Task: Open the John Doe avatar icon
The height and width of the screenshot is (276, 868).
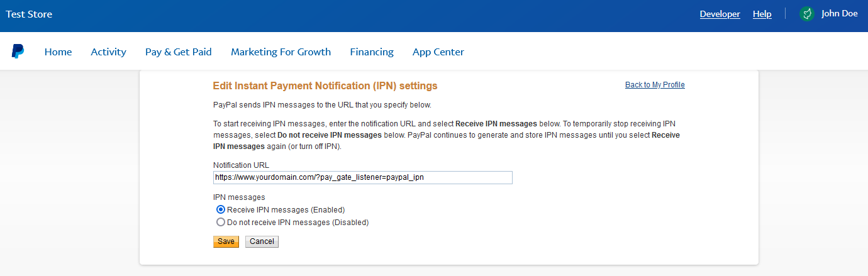Action: point(807,14)
